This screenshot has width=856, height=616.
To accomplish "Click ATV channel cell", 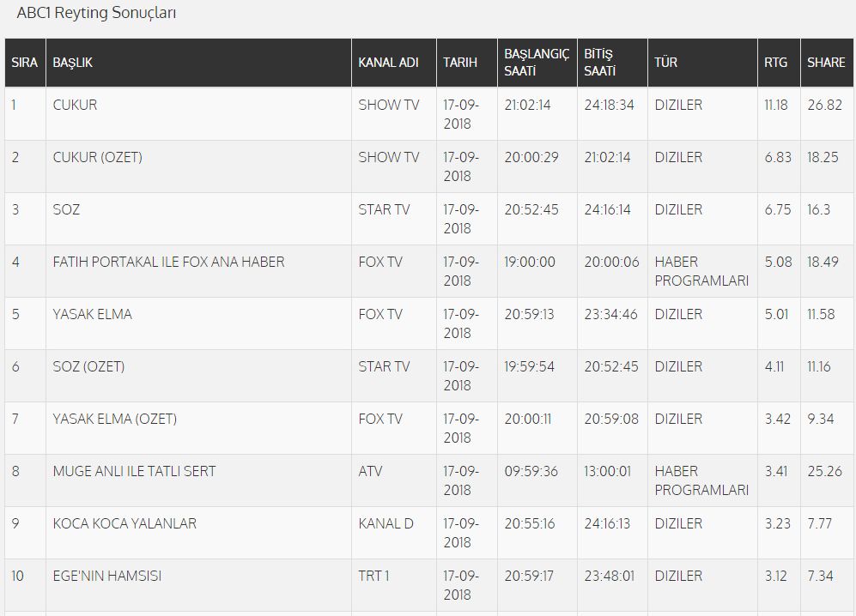I will tap(370, 471).
